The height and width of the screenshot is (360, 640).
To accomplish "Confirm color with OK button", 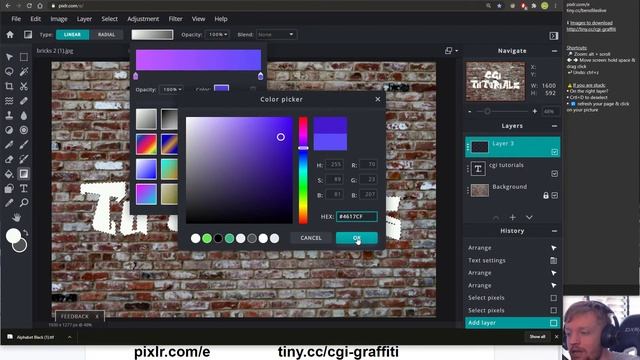I will [x=357, y=238].
